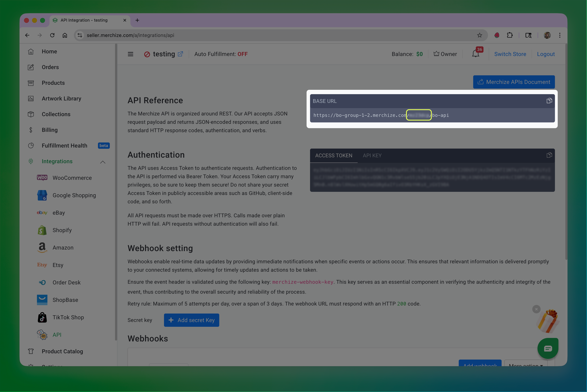Click Add secret Key button
This screenshot has height=392, width=587.
[191, 320]
